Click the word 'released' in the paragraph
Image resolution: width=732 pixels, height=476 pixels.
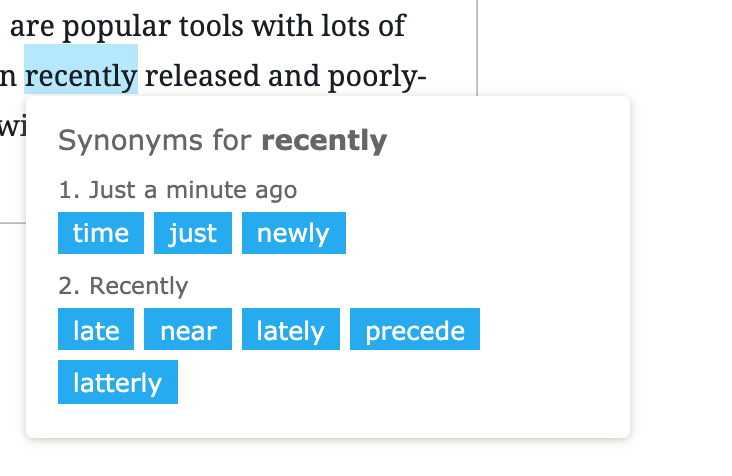coord(202,76)
